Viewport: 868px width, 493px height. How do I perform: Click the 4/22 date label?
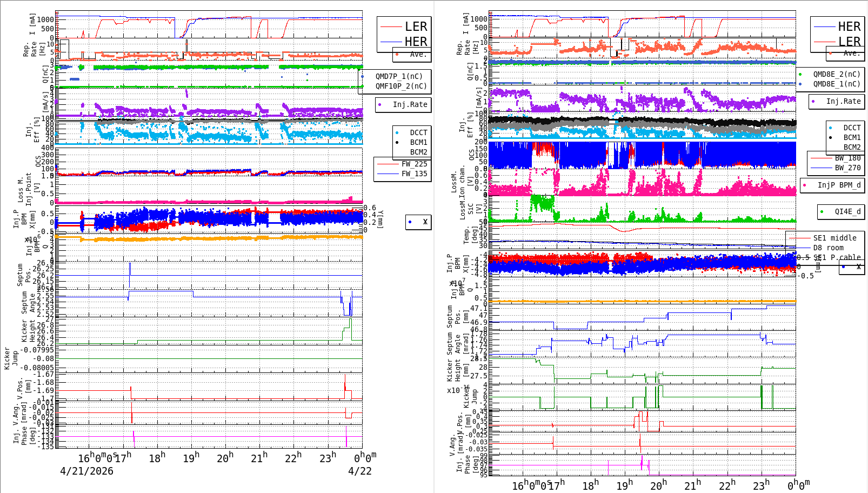[360, 471]
